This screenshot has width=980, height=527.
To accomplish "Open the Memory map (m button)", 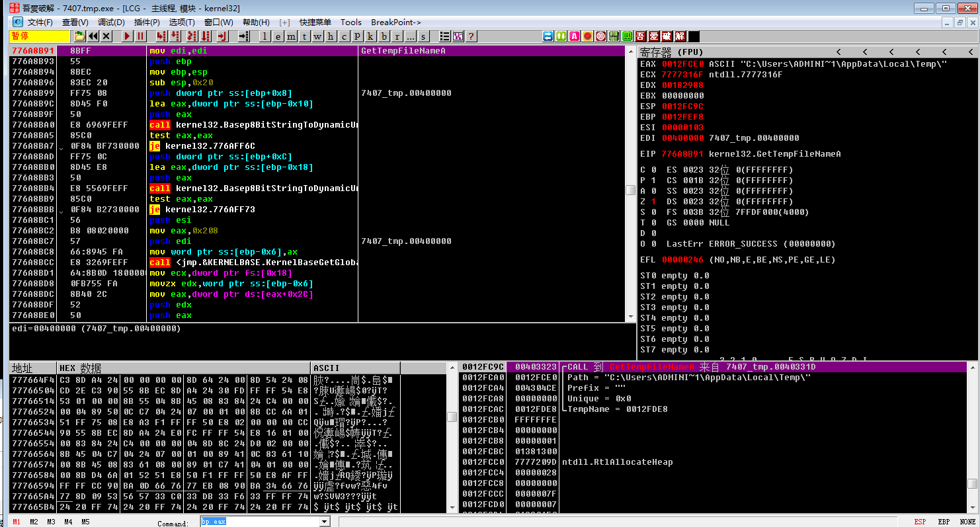I will coord(292,36).
